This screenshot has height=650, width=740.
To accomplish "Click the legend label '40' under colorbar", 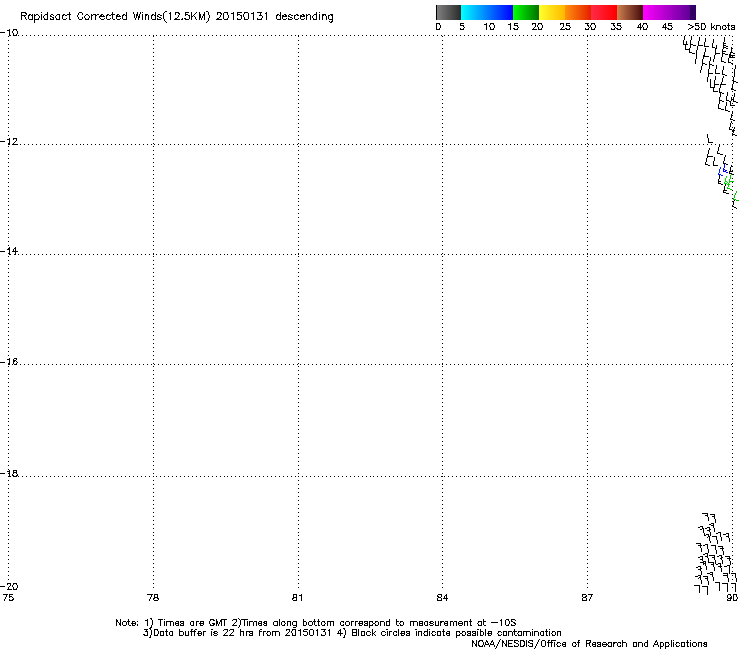I will coord(642,27).
